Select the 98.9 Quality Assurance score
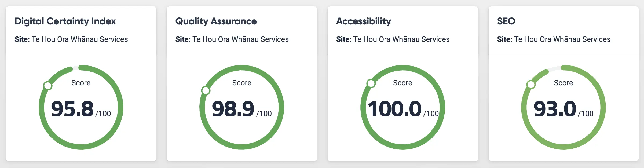644x168 pixels. [x=233, y=109]
